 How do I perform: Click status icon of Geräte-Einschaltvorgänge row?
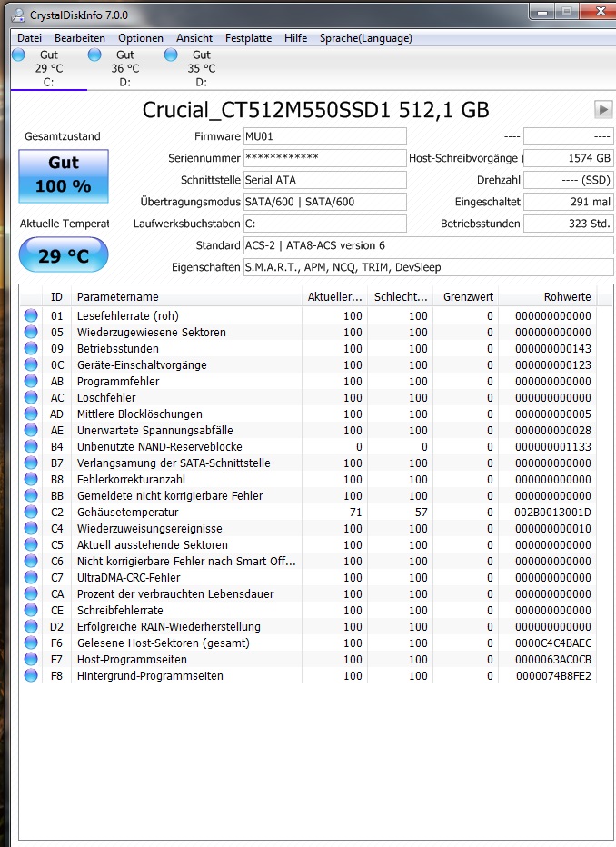(31, 364)
